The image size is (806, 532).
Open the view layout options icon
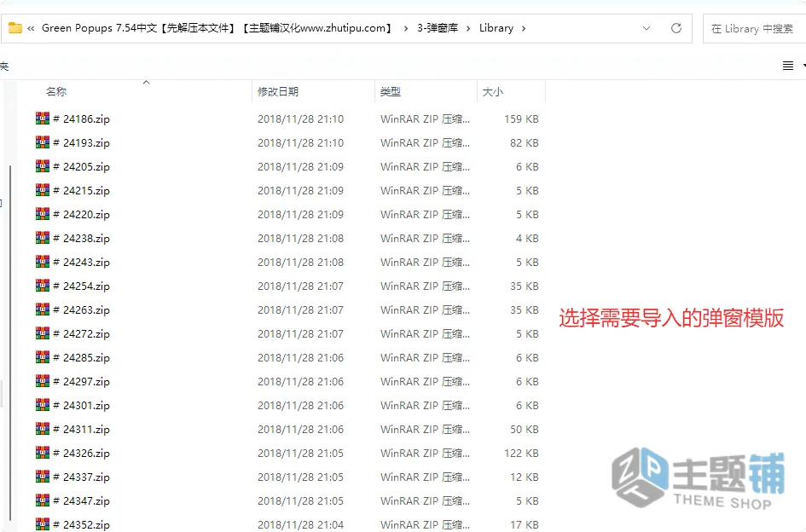tap(787, 66)
